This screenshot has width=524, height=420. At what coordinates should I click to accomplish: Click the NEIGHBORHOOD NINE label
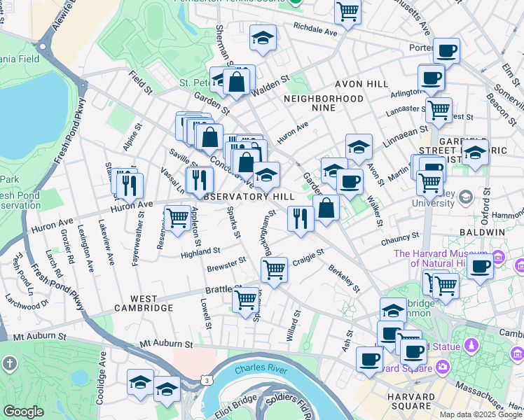(324, 103)
